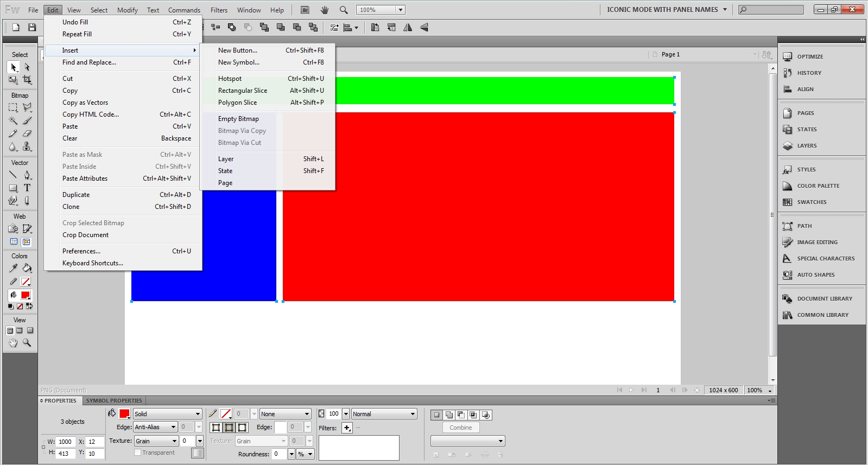The image size is (868, 465).
Task: Select the Crop tool
Action: coord(27,80)
